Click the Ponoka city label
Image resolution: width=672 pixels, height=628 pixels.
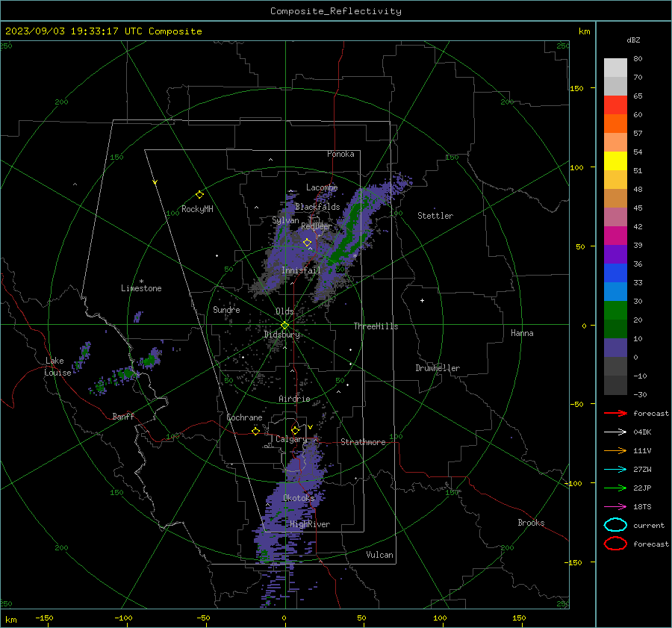[340, 154]
